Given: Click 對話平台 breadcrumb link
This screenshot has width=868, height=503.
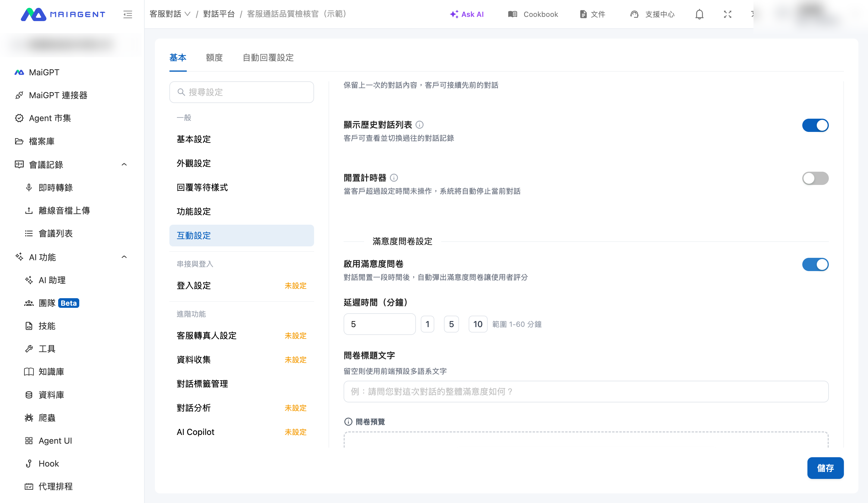Looking at the screenshot, I should [219, 14].
